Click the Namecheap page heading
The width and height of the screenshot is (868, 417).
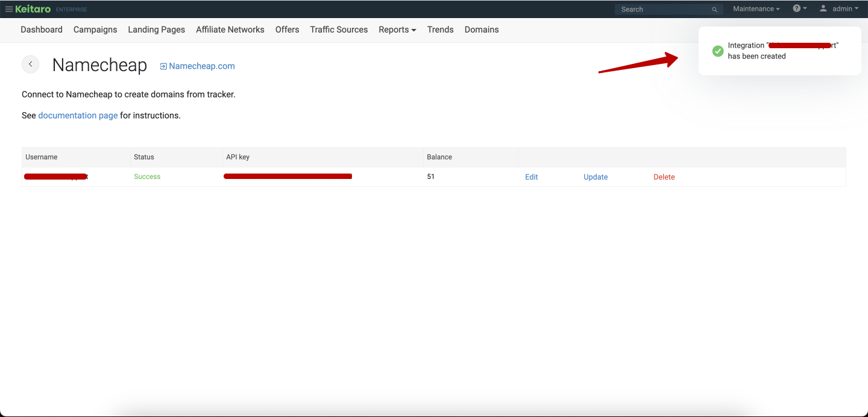[x=99, y=65]
